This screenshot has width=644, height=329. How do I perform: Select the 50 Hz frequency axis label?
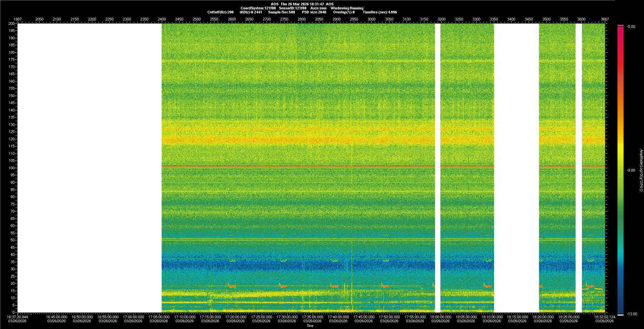(12, 240)
